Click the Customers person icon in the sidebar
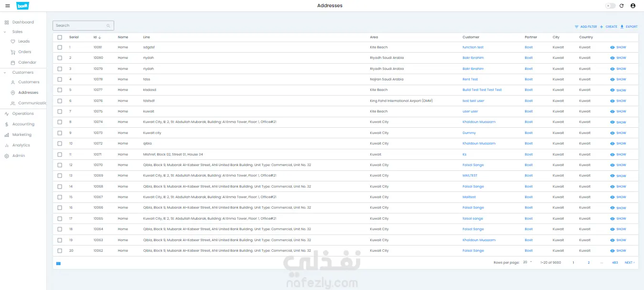The image size is (644, 290). point(13,82)
